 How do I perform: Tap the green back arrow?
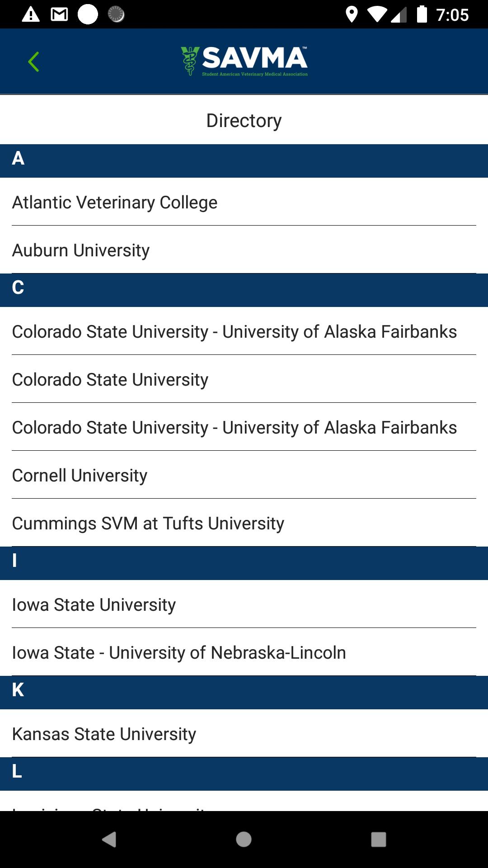(33, 61)
